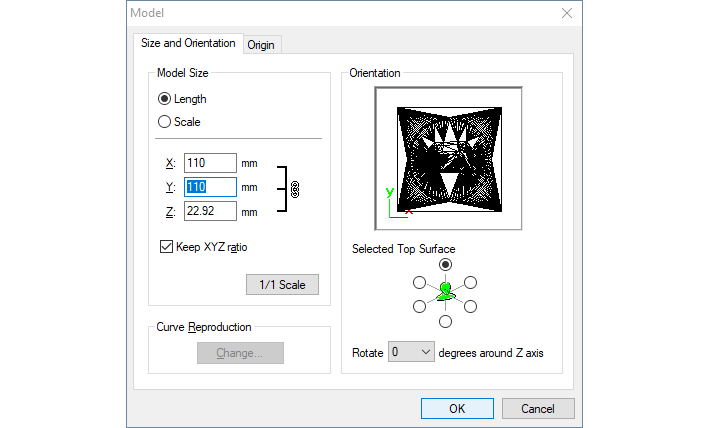This screenshot has height=428, width=708.
Task: Switch to Size and Orientation tab
Action: [x=188, y=43]
